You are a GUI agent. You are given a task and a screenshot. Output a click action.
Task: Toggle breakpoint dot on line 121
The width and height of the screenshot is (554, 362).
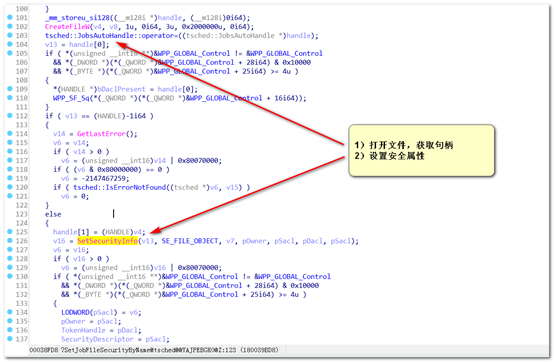point(10,196)
